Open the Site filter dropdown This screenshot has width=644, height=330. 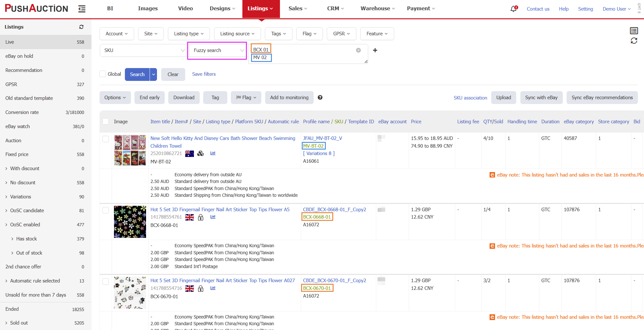[151, 34]
